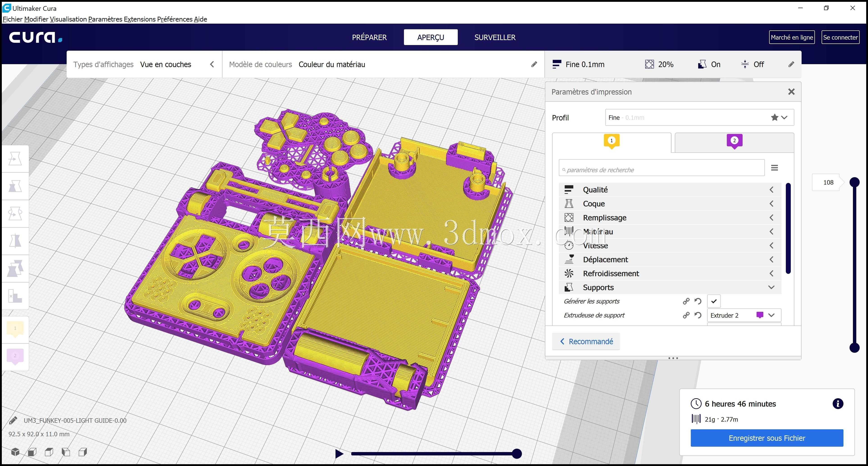Open the Modifier menu

36,19
